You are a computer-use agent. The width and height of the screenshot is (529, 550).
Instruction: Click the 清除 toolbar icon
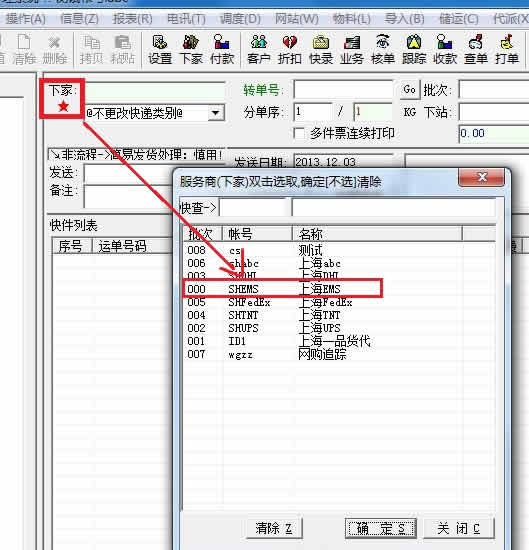point(24,50)
